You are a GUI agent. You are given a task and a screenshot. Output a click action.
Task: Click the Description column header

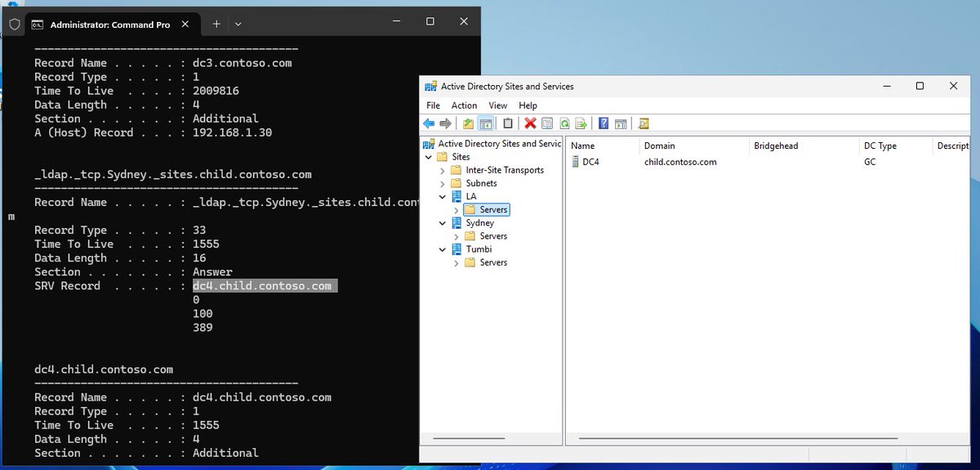tap(950, 145)
